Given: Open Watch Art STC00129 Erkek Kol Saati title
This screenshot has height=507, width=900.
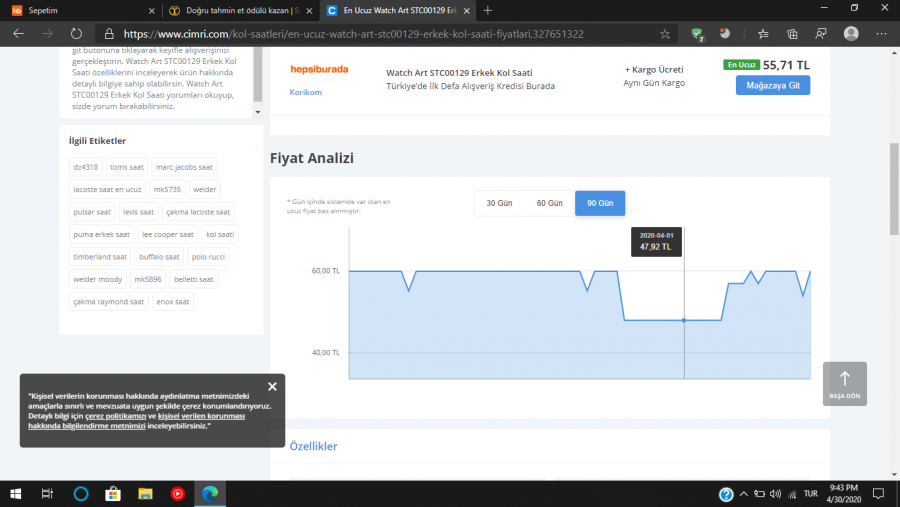Looking at the screenshot, I should point(459,72).
